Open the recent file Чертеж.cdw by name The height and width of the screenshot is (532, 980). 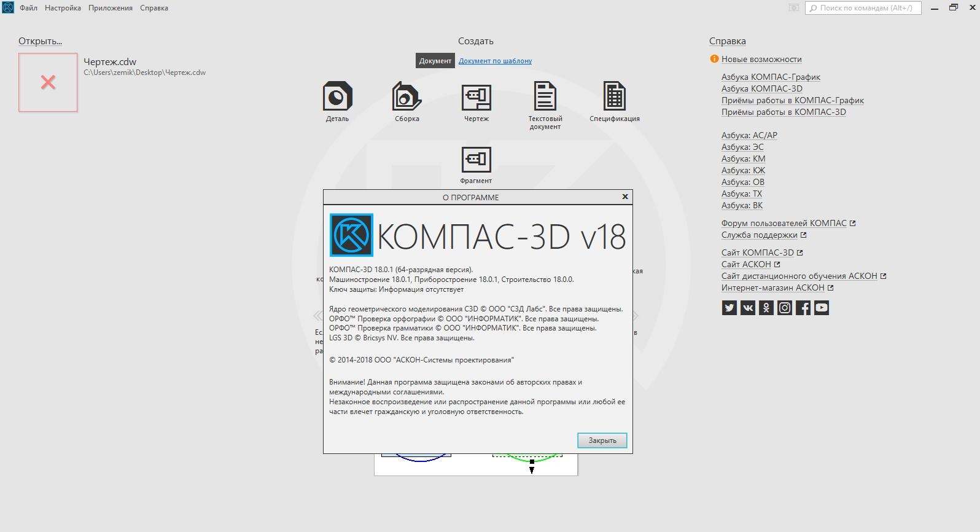tap(110, 61)
